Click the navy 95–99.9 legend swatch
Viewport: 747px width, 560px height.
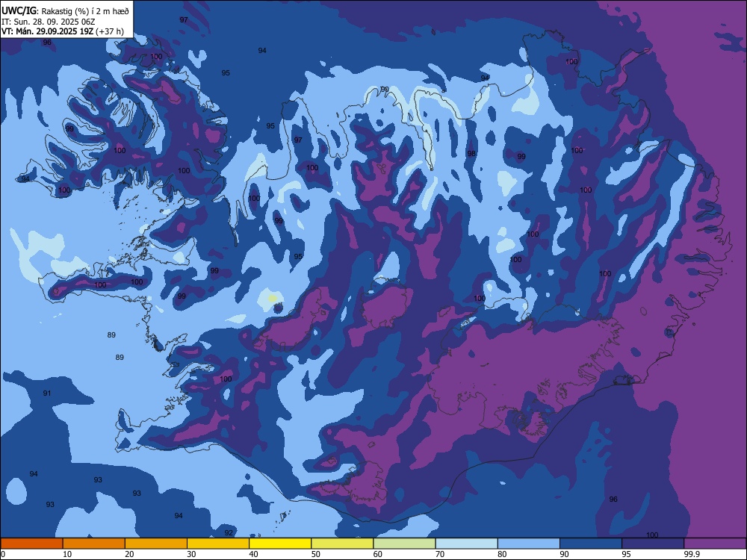coord(653,544)
